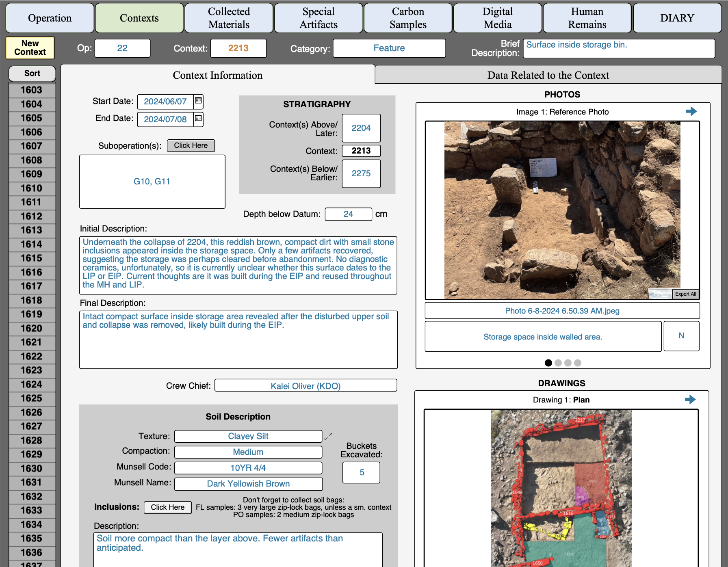Open Data Related to the Context tab

[x=548, y=75]
